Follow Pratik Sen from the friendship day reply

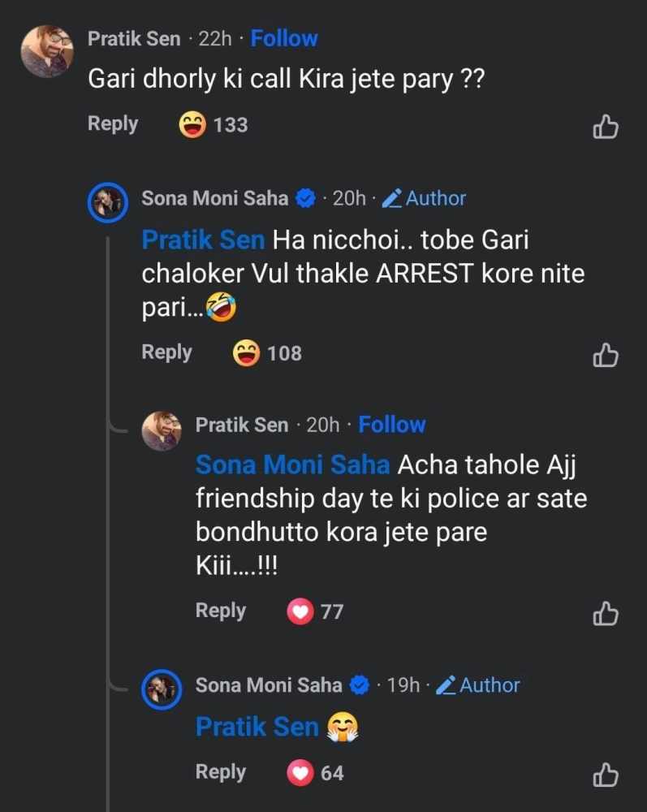click(x=392, y=424)
